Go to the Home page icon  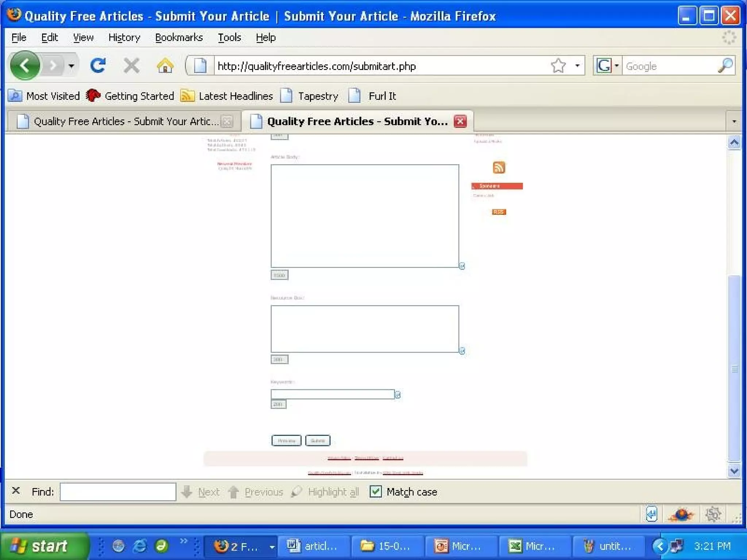(165, 66)
